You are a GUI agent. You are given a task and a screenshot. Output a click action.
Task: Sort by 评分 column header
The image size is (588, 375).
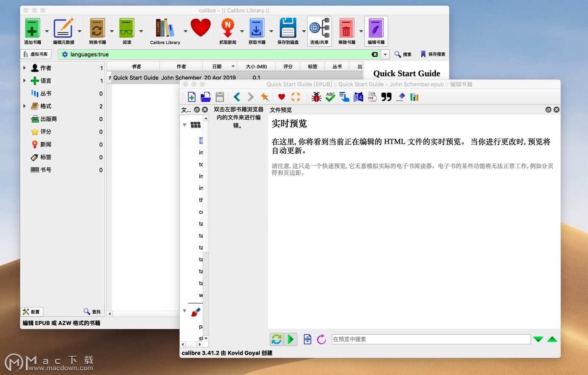pos(288,66)
